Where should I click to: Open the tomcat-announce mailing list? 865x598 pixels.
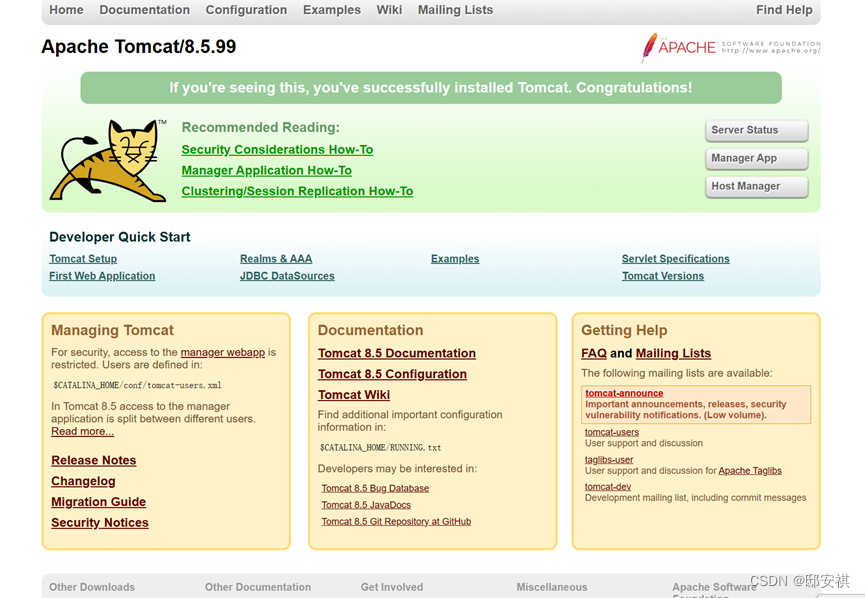click(x=624, y=392)
